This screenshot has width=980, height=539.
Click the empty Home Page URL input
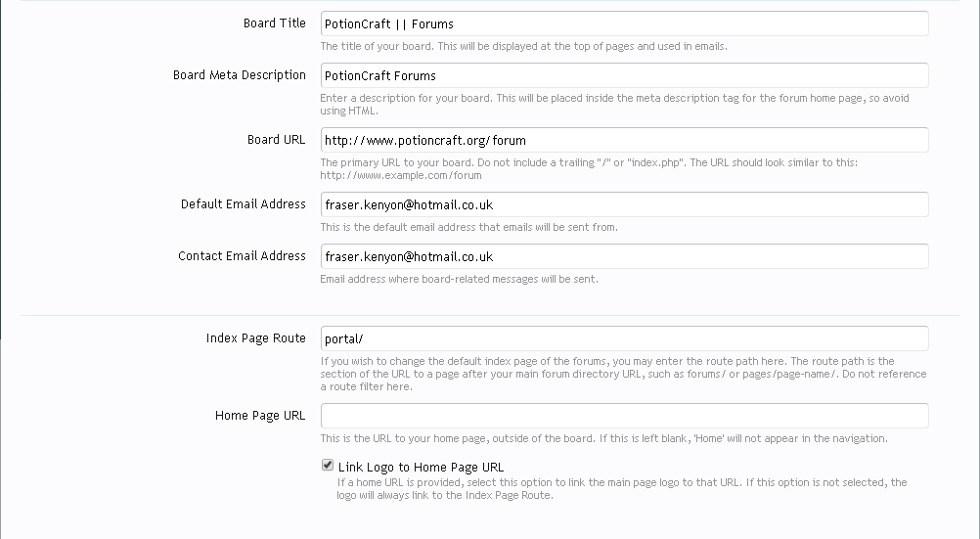click(624, 416)
